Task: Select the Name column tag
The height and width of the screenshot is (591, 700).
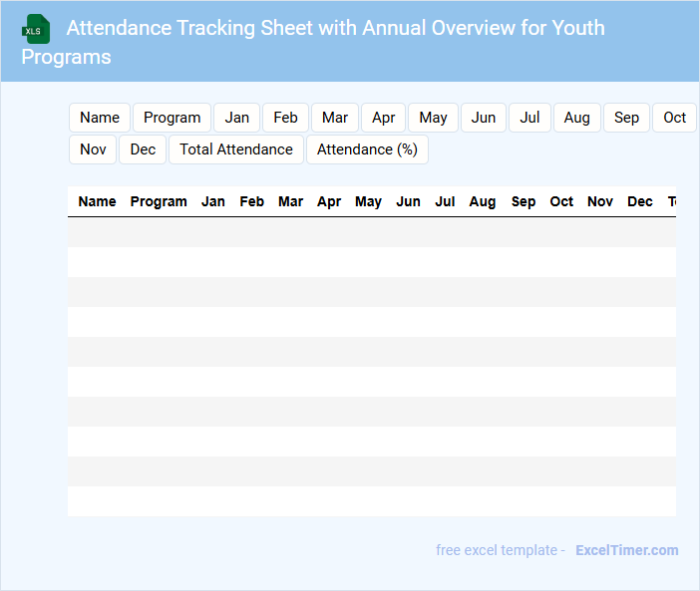Action: (x=100, y=118)
